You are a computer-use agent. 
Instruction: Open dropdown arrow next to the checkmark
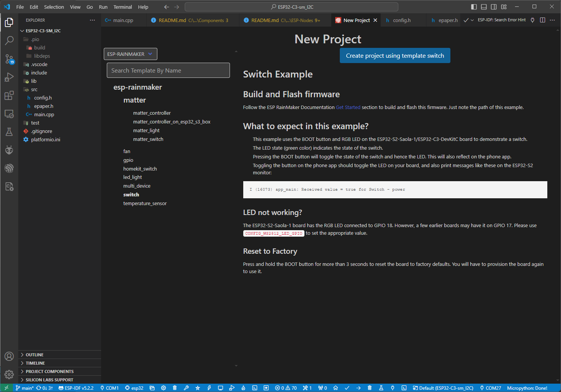click(472, 20)
